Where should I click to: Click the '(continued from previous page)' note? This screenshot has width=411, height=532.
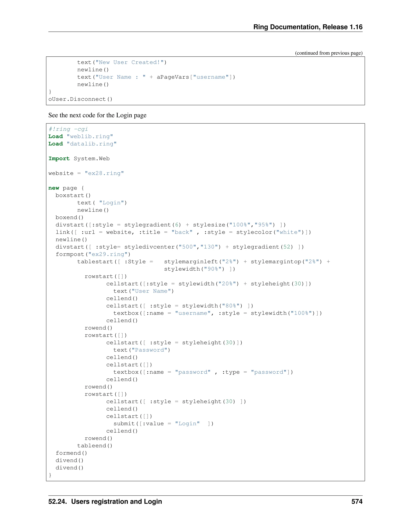(329, 53)
